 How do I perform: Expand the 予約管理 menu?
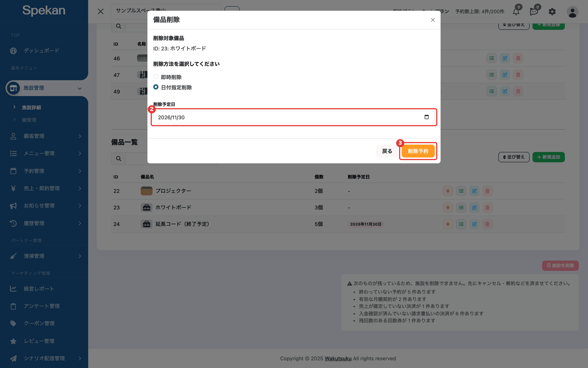(44, 171)
